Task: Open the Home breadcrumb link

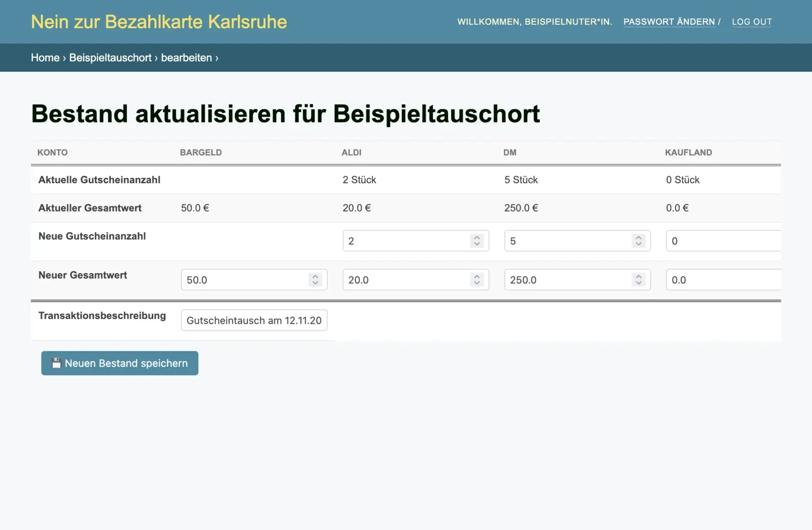Action: point(45,58)
